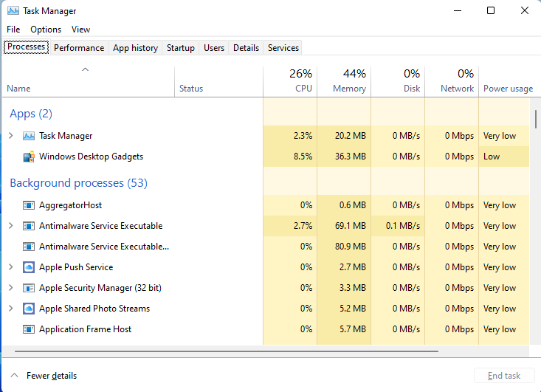Click the Apple Security Manager icon
Screen dimensions: 541x392
click(x=29, y=288)
